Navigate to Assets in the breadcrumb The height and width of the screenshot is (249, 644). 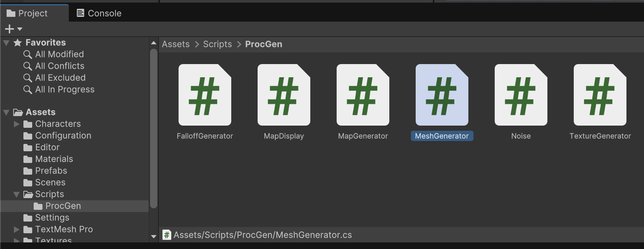[x=176, y=44]
